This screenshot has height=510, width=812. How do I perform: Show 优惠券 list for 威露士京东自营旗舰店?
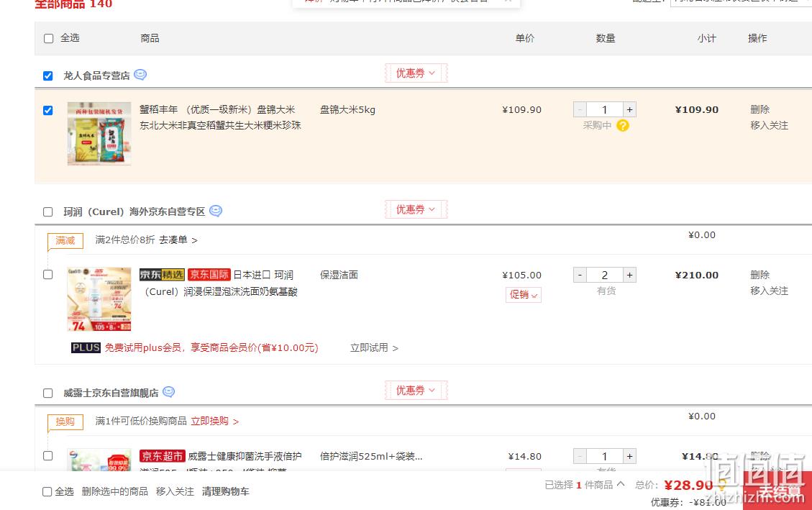(x=416, y=391)
